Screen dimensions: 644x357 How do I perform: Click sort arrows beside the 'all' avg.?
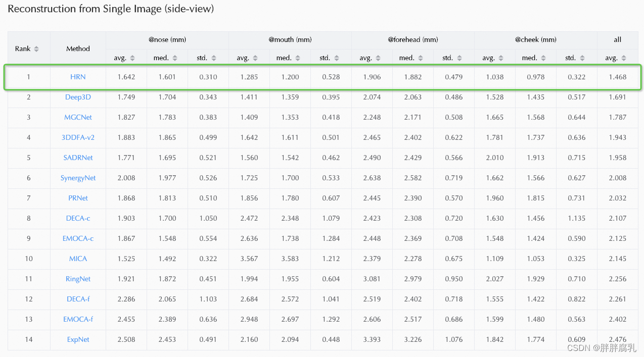[x=624, y=58]
